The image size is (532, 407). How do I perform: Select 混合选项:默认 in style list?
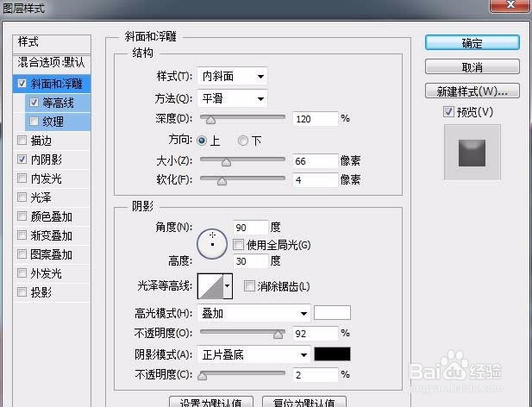coord(52,62)
